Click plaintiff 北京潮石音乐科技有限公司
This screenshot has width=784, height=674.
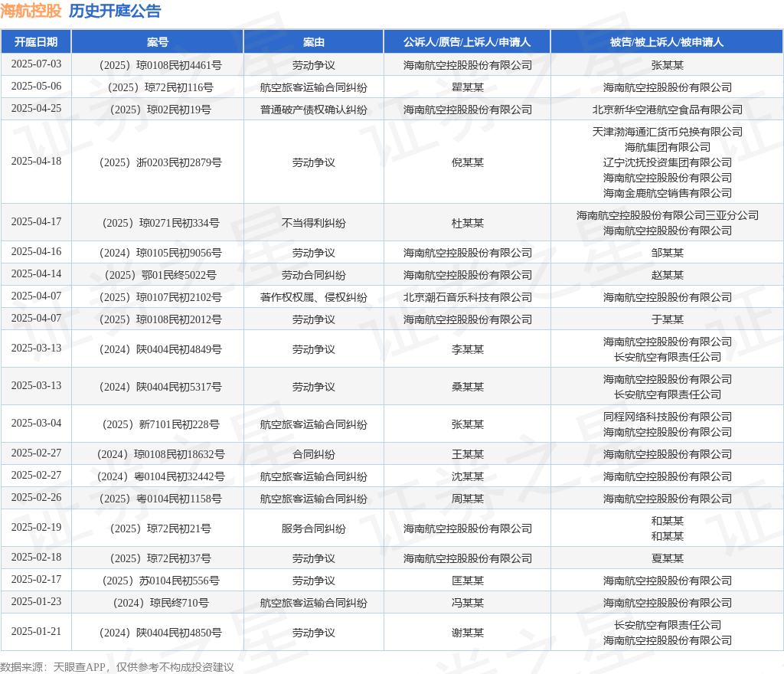468,297
